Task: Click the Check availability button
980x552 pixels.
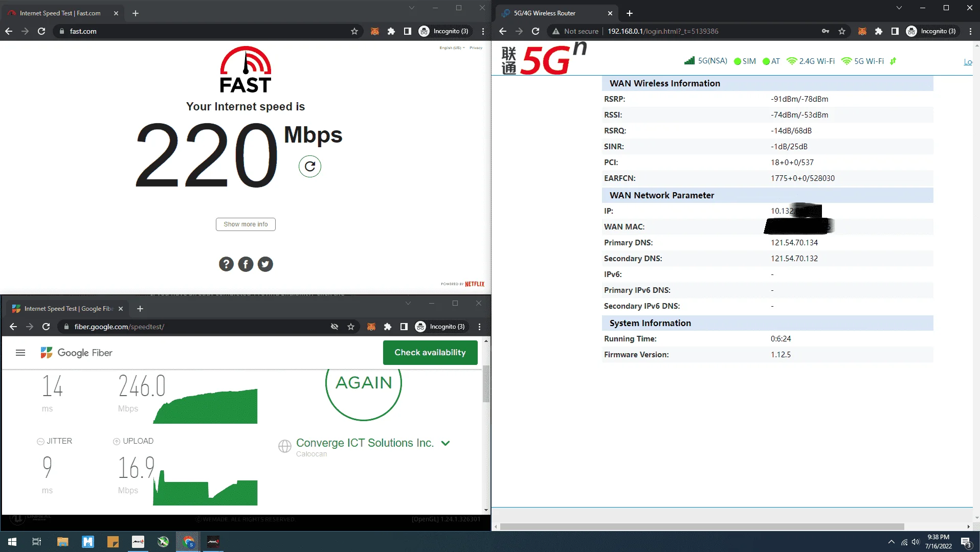Action: pos(430,353)
